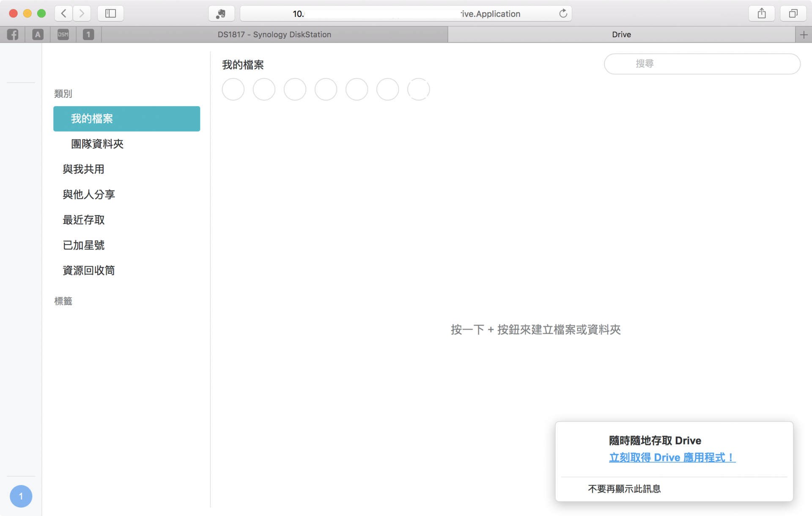
Task: Open the Safari share button
Action: click(761, 14)
